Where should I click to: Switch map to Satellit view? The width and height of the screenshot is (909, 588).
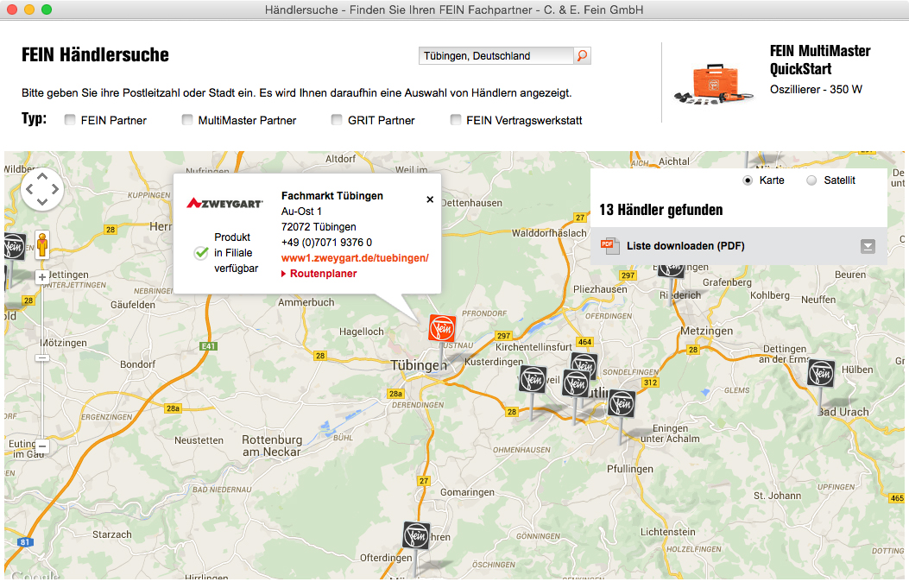(811, 180)
